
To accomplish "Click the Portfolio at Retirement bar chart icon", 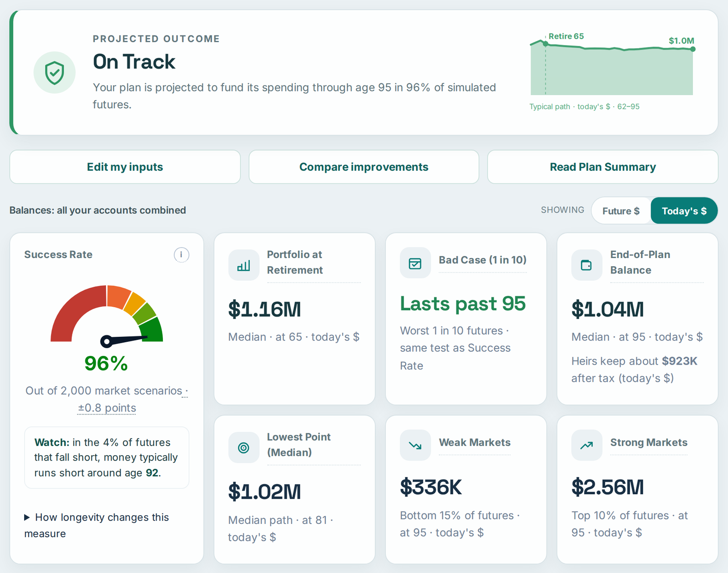I will [x=244, y=265].
